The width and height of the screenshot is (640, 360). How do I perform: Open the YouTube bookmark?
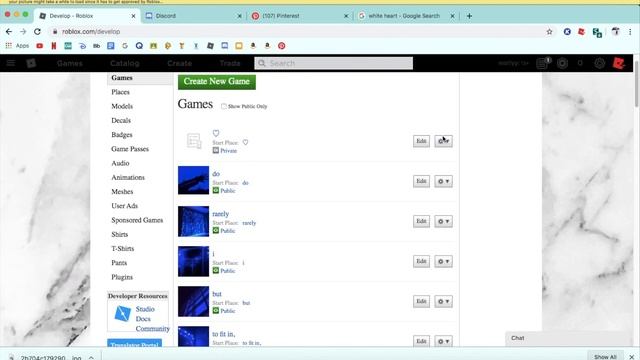[40, 46]
